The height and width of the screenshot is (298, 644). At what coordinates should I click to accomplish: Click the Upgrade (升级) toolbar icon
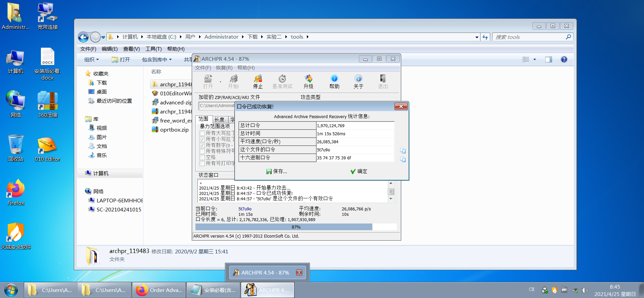tap(308, 82)
